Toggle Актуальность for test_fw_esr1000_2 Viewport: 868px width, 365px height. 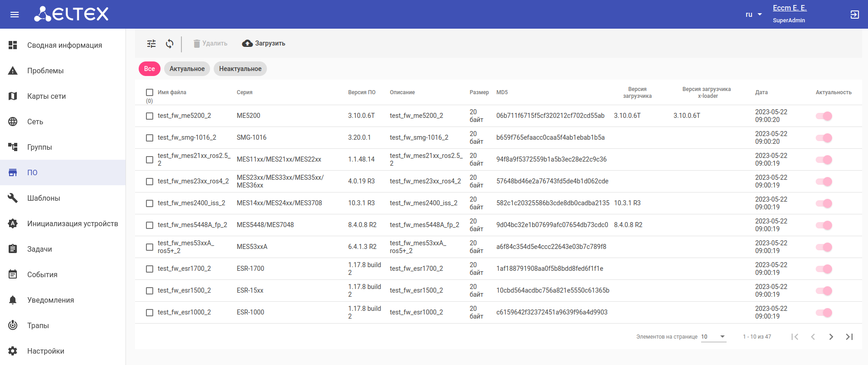point(824,313)
